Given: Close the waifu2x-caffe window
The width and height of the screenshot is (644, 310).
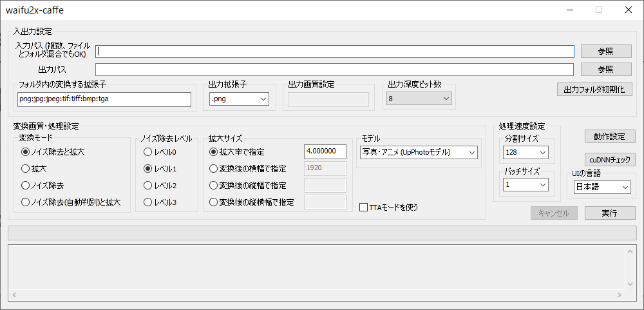Looking at the screenshot, I should (x=629, y=10).
